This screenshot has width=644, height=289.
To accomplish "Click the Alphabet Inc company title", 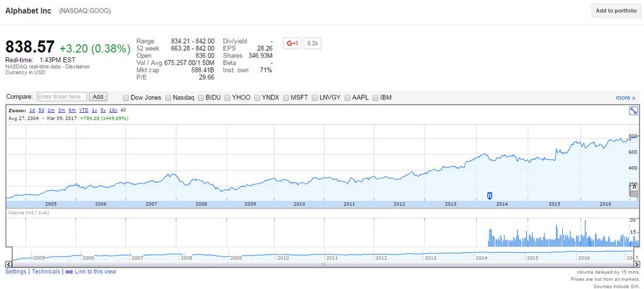I will pos(28,11).
